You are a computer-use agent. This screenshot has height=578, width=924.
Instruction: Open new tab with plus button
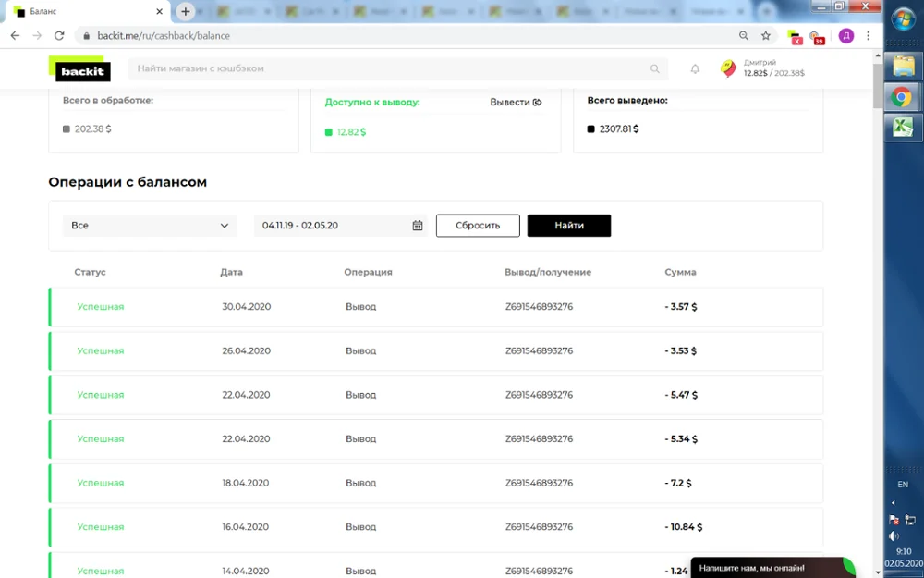tap(185, 11)
